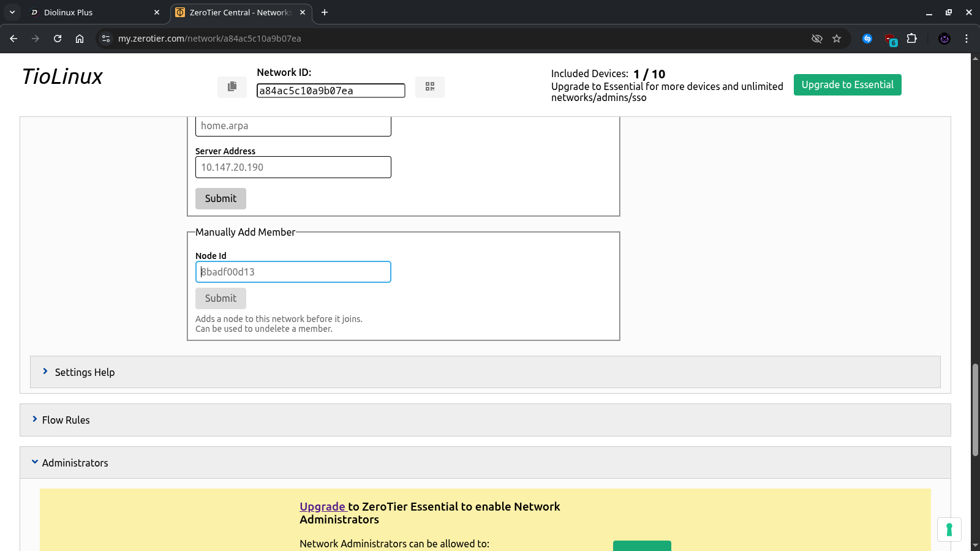The width and height of the screenshot is (980, 551).
Task: Switch to the Diolinux Plus tab
Action: click(x=92, y=12)
